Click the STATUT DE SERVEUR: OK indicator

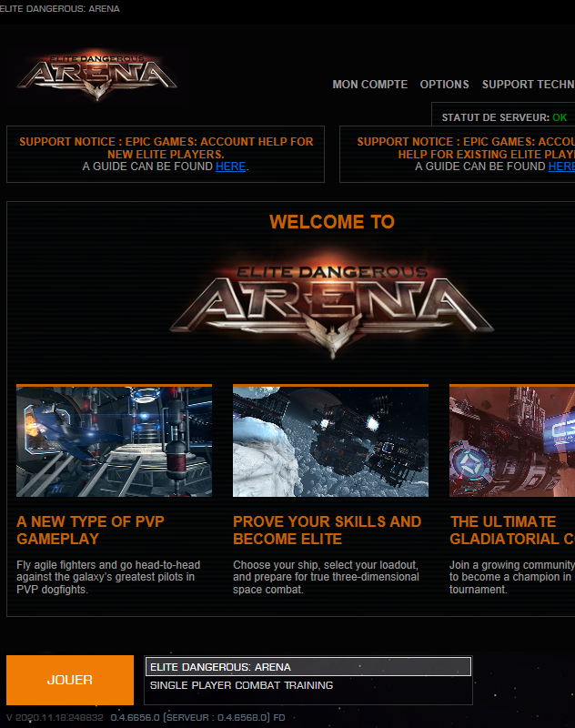504,117
